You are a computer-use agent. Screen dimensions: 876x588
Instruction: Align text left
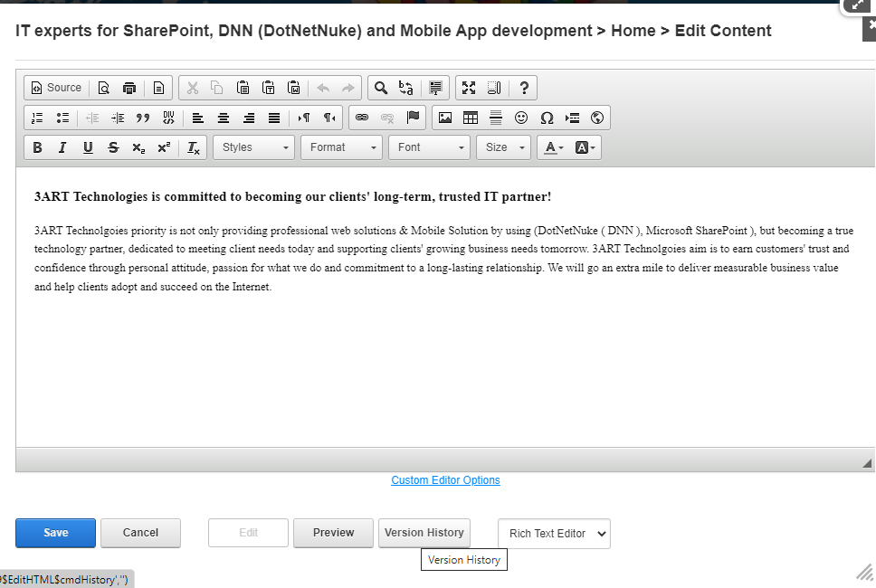(198, 118)
